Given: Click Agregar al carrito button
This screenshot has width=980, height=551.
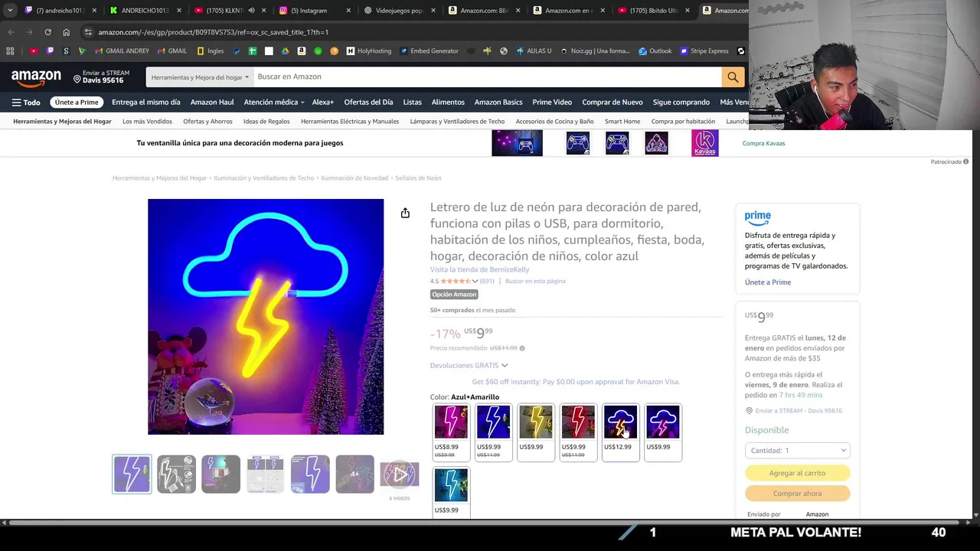Looking at the screenshot, I should [797, 473].
